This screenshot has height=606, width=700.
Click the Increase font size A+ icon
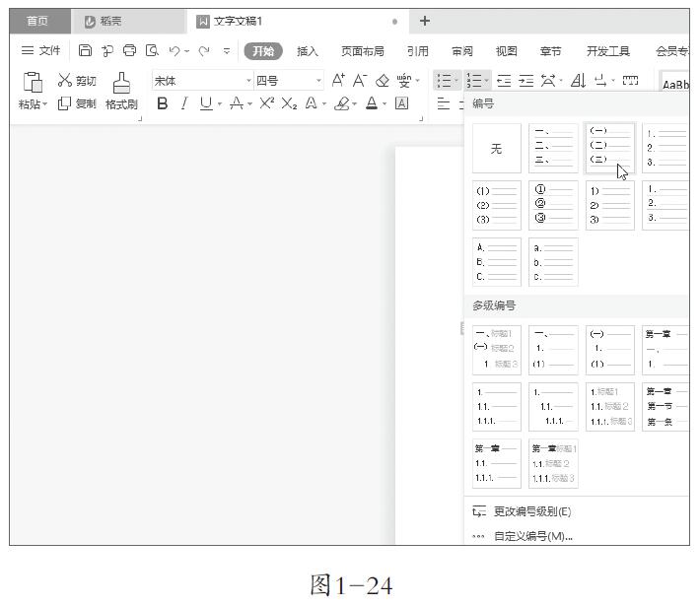click(338, 81)
